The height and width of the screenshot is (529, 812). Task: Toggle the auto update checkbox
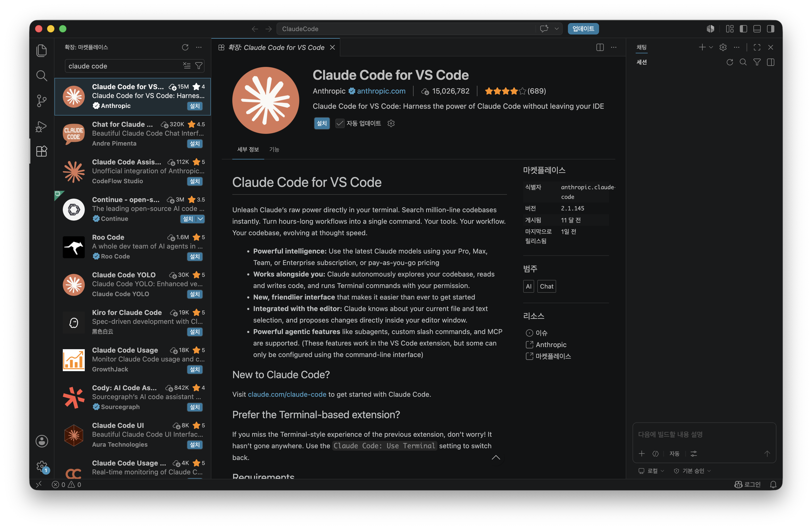340,123
